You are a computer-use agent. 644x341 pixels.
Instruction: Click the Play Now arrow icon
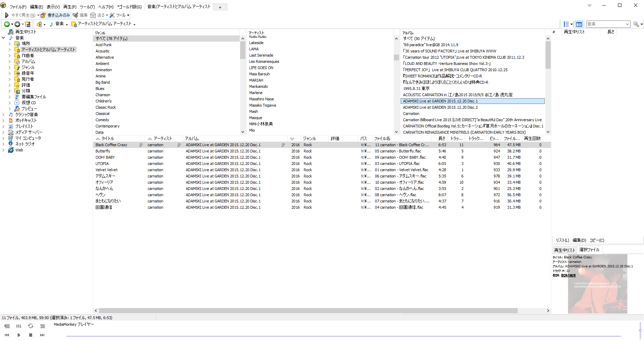tap(7, 15)
